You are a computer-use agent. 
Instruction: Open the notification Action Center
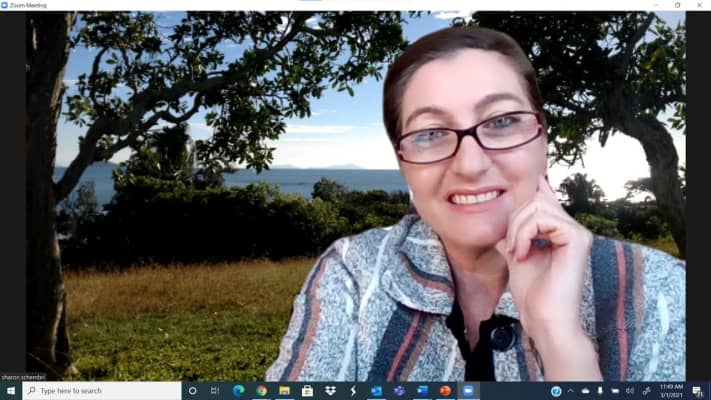pos(698,391)
